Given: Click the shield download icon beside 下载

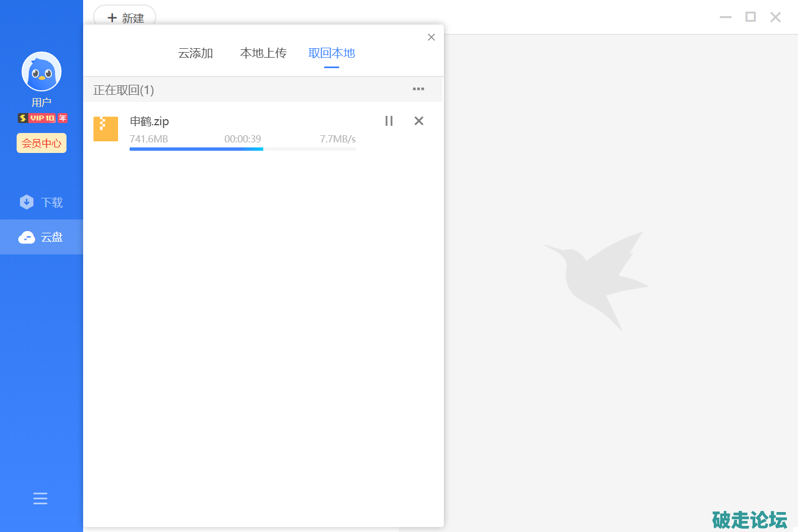Looking at the screenshot, I should pyautogui.click(x=27, y=202).
